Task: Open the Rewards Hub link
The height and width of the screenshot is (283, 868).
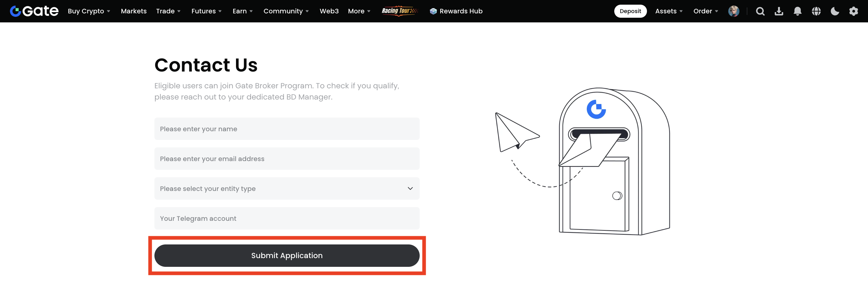Action: pos(456,11)
